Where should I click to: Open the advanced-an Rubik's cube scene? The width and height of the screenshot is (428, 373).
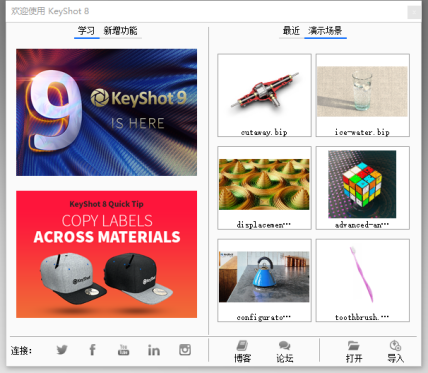point(363,188)
